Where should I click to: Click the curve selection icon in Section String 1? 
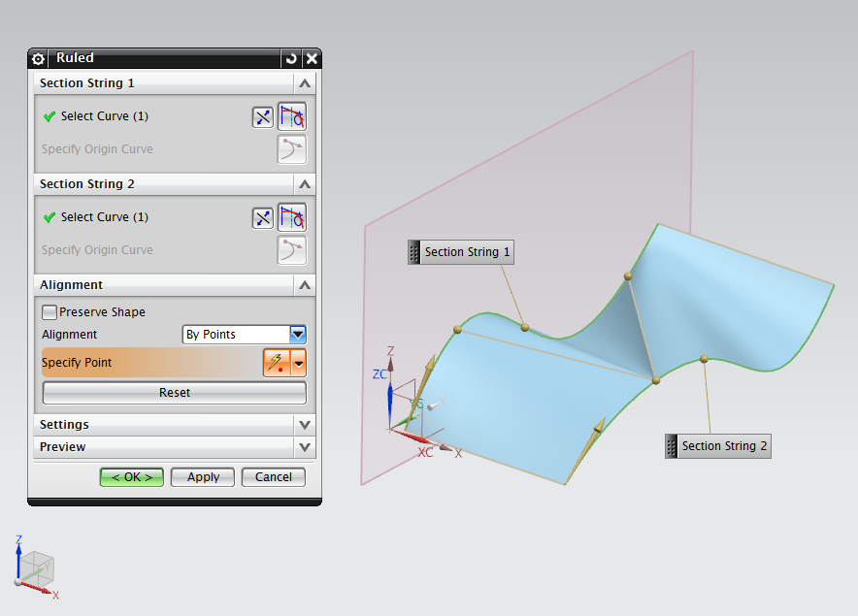(291, 116)
